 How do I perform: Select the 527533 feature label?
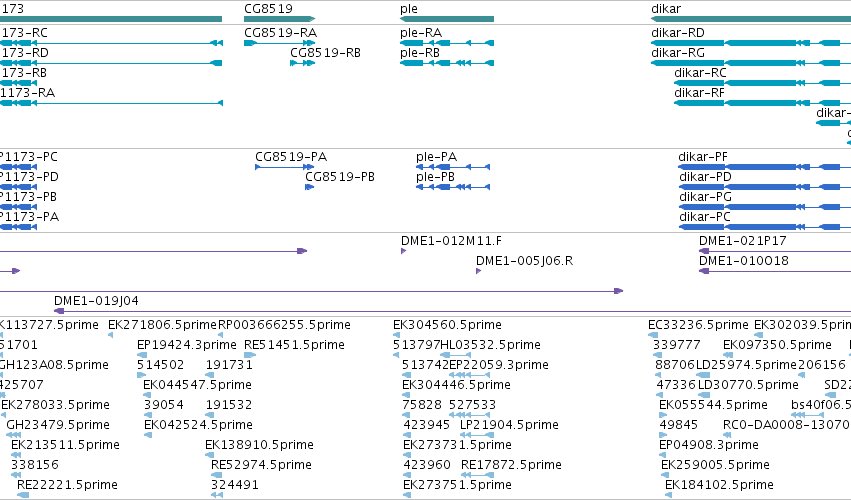point(472,405)
